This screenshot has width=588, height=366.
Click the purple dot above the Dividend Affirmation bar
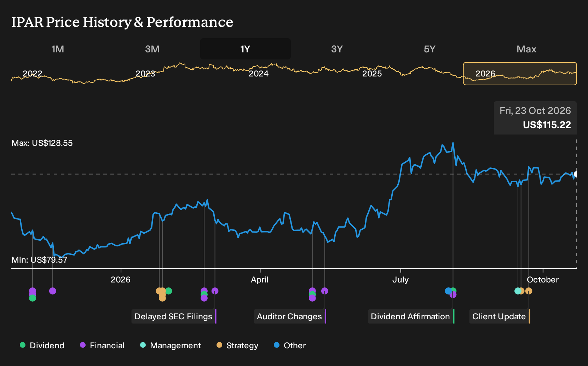click(x=453, y=294)
